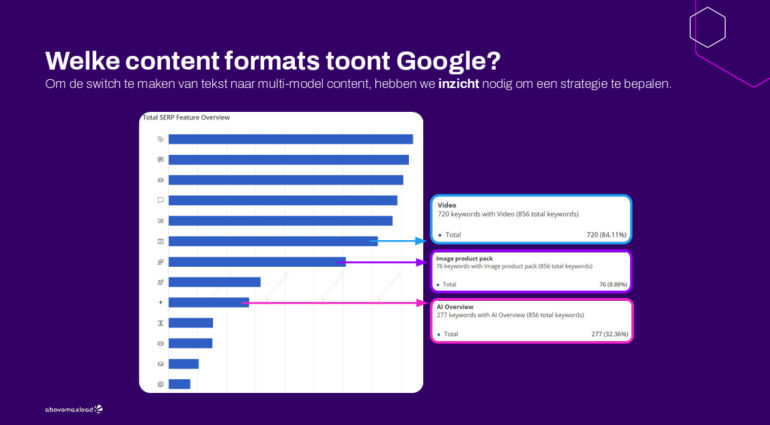Click the 'Total' label in the Image product pack card
The width and height of the screenshot is (770, 425).
(x=449, y=284)
